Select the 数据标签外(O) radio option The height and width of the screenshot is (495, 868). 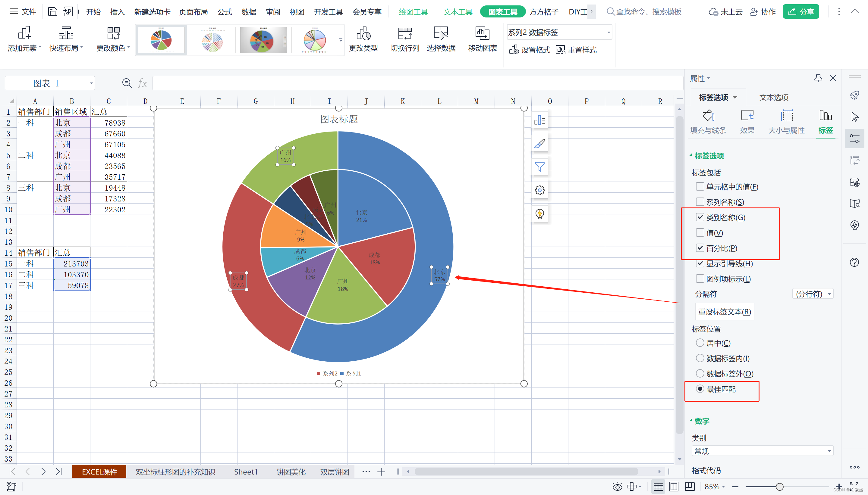click(x=700, y=374)
